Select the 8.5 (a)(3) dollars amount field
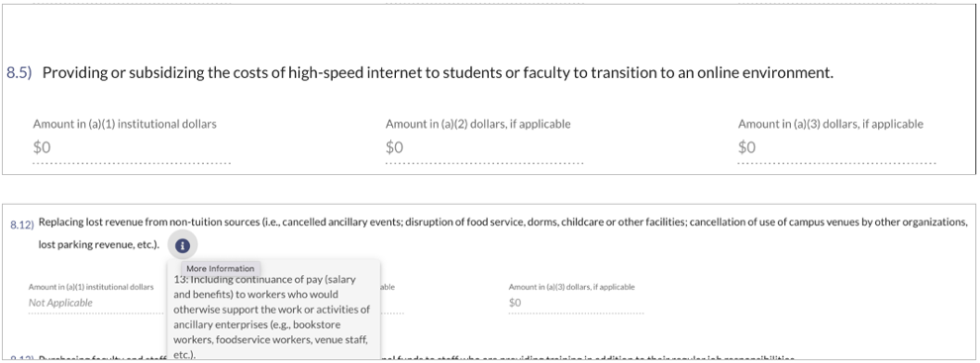980x363 pixels. (x=836, y=148)
